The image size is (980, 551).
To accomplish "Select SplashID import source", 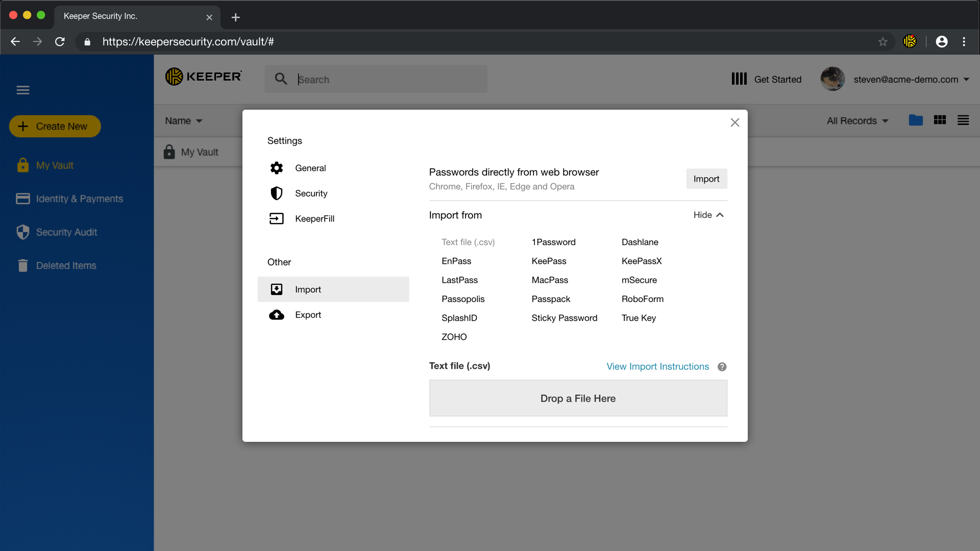I will coord(459,317).
